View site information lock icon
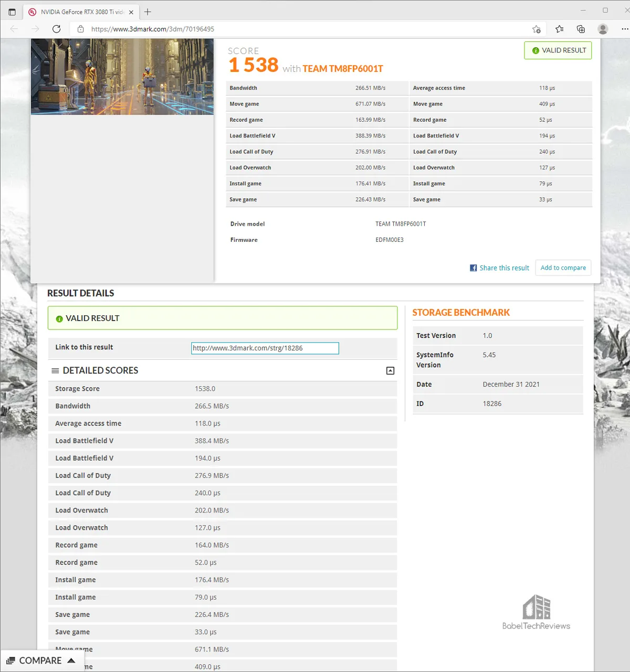The height and width of the screenshot is (672, 630). pyautogui.click(x=80, y=29)
